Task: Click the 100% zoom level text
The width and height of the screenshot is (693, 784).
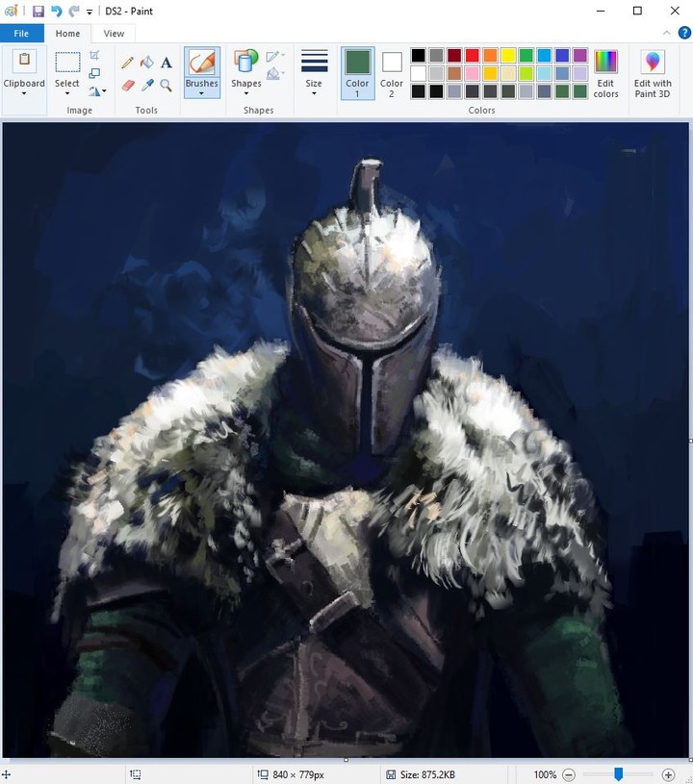Action: click(545, 774)
